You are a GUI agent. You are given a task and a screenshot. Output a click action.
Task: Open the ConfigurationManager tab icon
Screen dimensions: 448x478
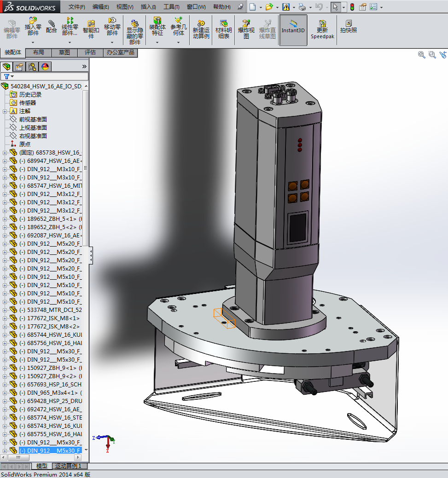click(x=32, y=67)
